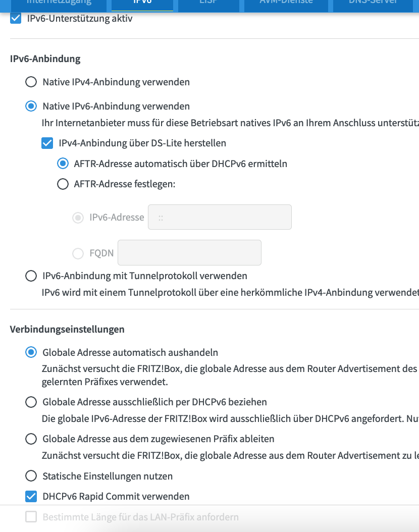Uncheck IPv4-Anbindung über DS-Lite herstellen
419x532 pixels.
tap(47, 143)
